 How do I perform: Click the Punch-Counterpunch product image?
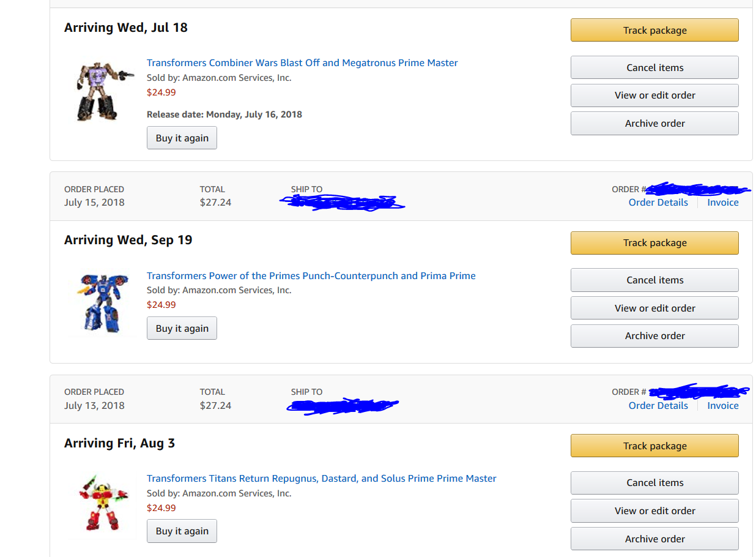[x=102, y=303]
